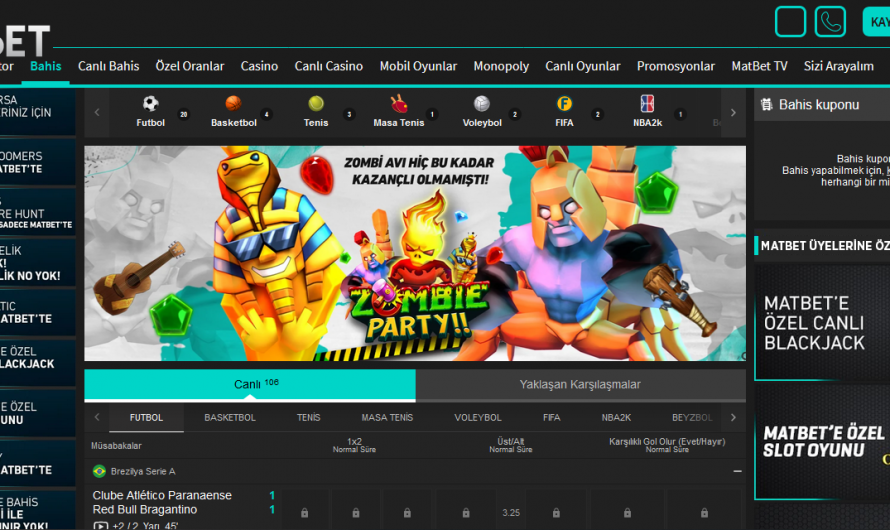Viewport: 890px width, 530px height.
Task: Select the NBA2K live tab
Action: [x=616, y=418]
